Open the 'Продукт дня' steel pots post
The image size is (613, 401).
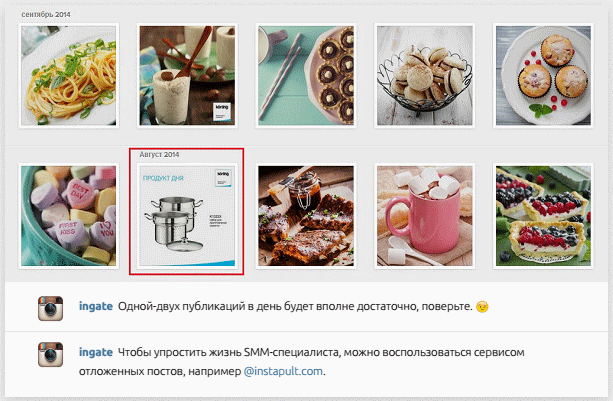[x=187, y=216]
